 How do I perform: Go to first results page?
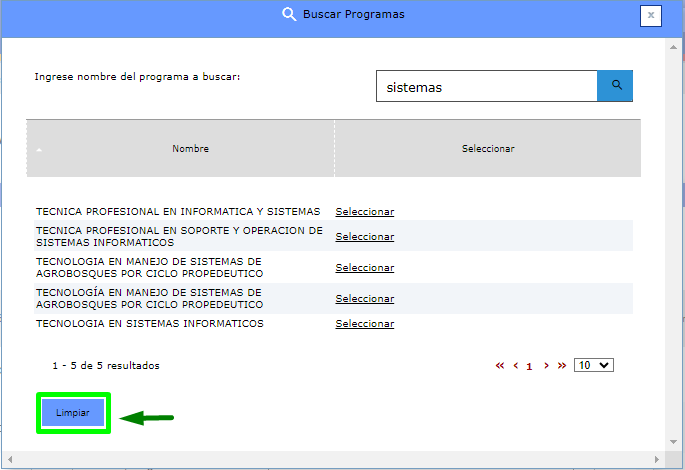tap(499, 366)
